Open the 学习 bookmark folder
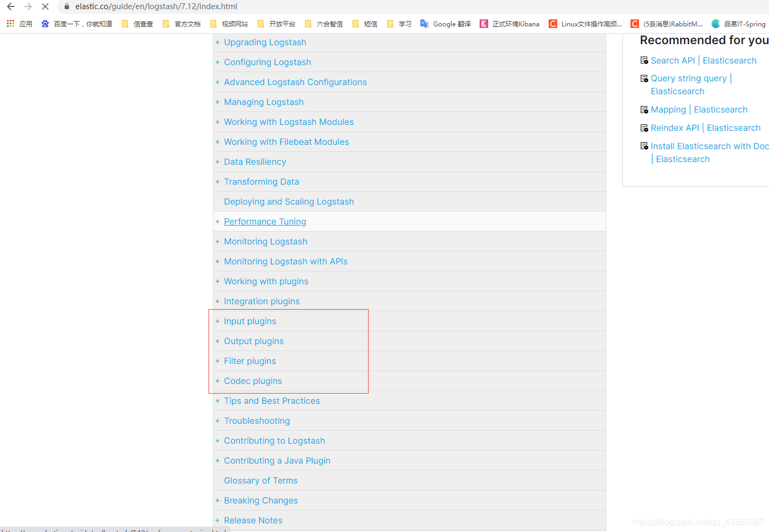Viewport: 769px width, 532px height. 399,24
